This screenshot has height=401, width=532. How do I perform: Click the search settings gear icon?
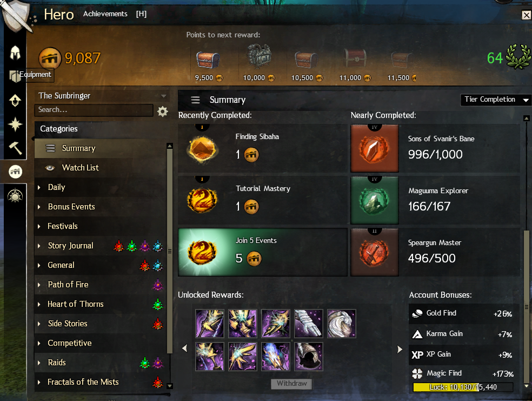coord(163,111)
